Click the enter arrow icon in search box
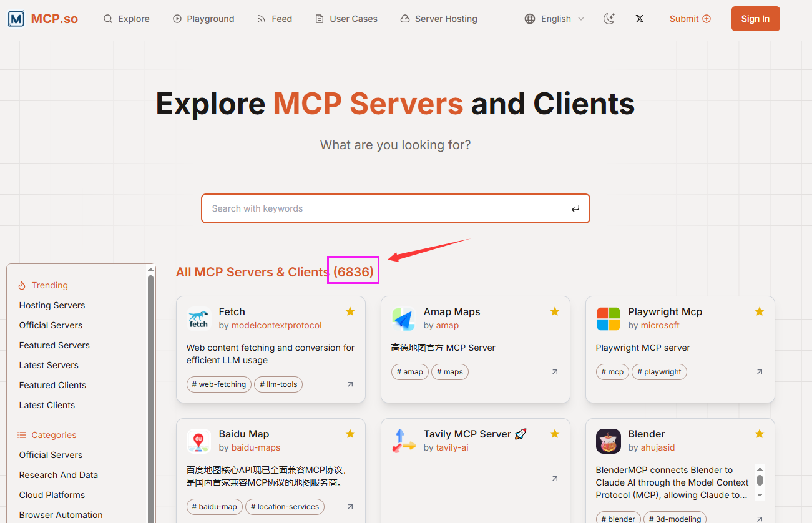The width and height of the screenshot is (812, 523). pos(575,208)
